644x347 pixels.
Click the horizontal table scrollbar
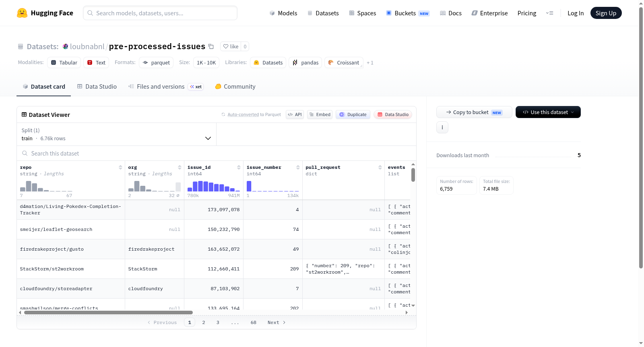pos(108,312)
